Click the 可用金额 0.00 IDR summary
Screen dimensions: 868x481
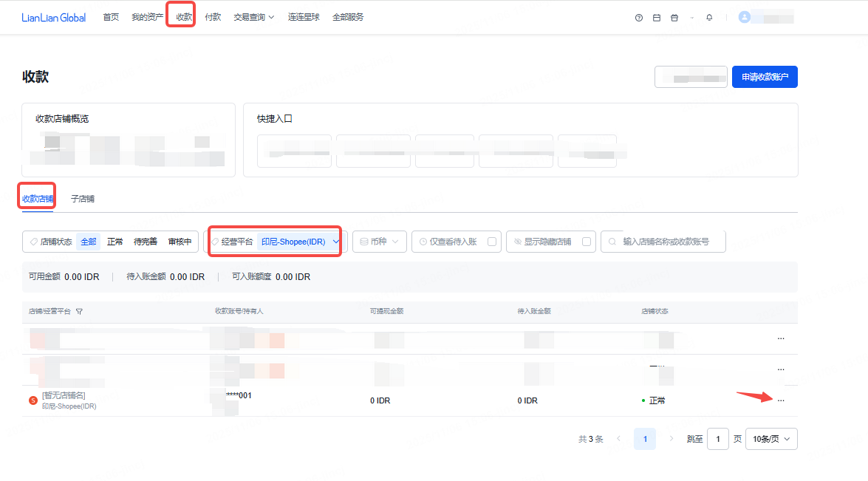64,277
